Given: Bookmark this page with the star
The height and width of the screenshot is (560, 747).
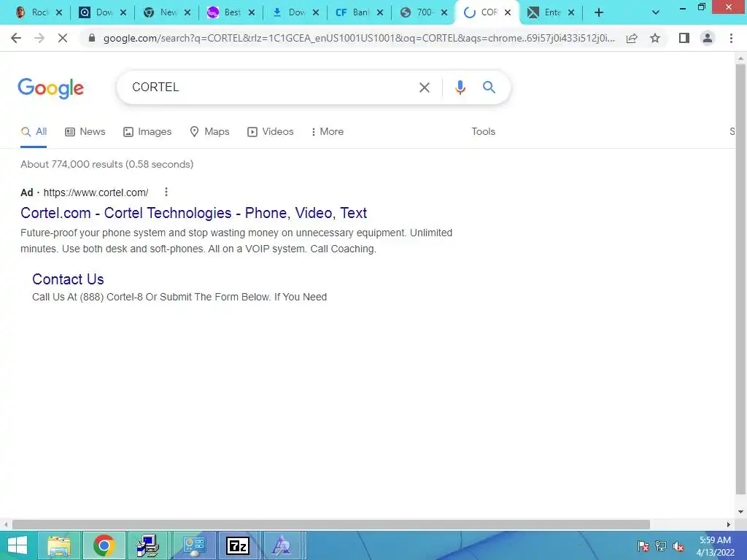Looking at the screenshot, I should 655,38.
